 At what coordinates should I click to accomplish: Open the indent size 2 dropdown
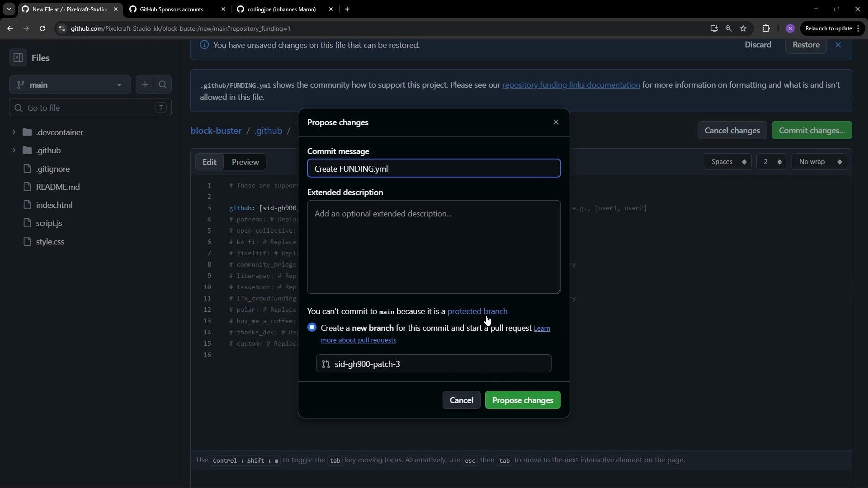tap(772, 162)
